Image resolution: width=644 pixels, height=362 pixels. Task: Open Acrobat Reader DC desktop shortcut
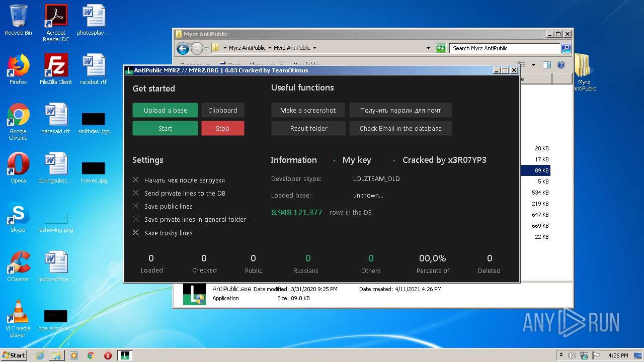56,23
